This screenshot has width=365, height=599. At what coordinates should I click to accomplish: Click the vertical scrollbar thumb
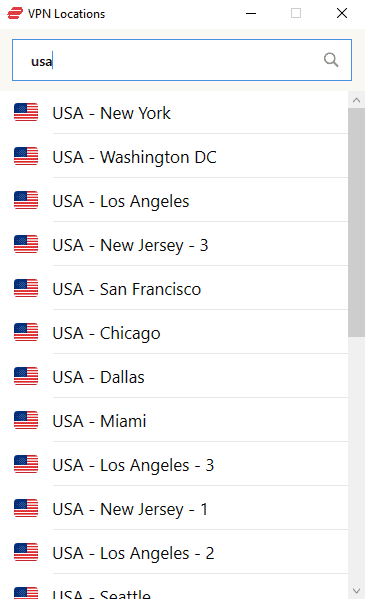pyautogui.click(x=356, y=222)
